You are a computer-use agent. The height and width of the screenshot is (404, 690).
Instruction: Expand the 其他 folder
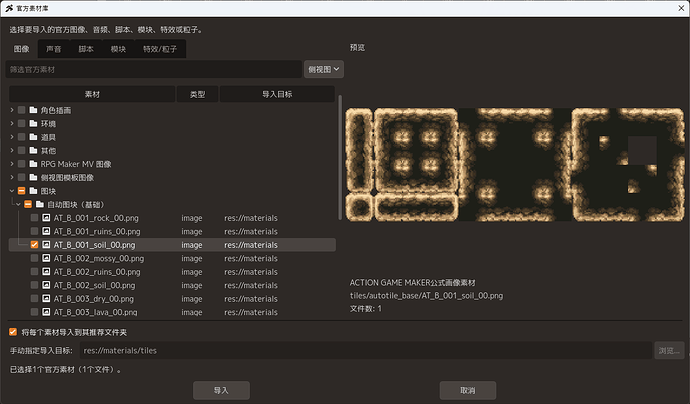tap(12, 151)
